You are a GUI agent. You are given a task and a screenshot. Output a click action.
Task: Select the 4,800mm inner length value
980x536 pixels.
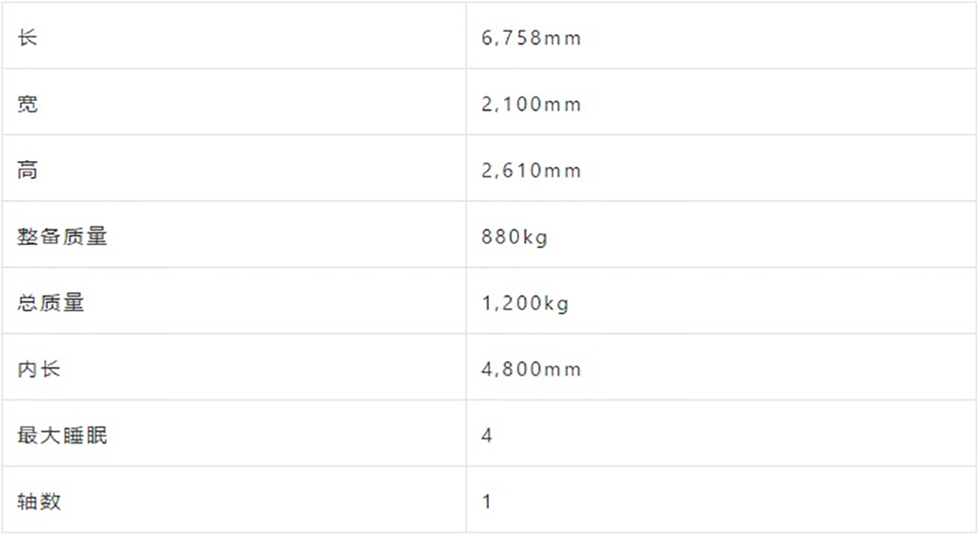[x=532, y=369]
